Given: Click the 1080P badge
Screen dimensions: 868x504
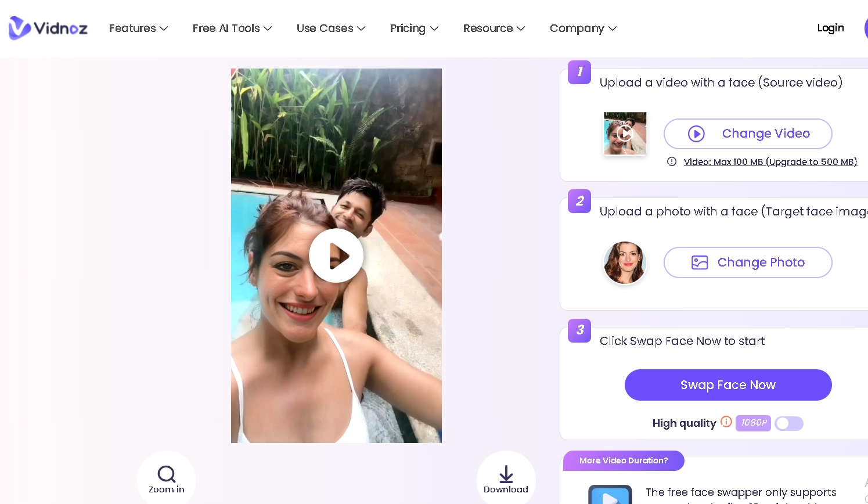Looking at the screenshot, I should pyautogui.click(x=753, y=423).
